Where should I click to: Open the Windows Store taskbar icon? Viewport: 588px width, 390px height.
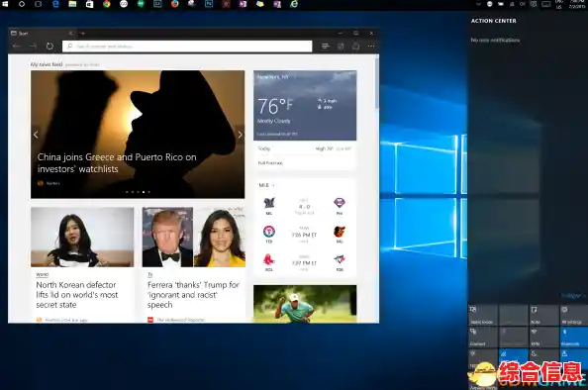click(x=90, y=4)
